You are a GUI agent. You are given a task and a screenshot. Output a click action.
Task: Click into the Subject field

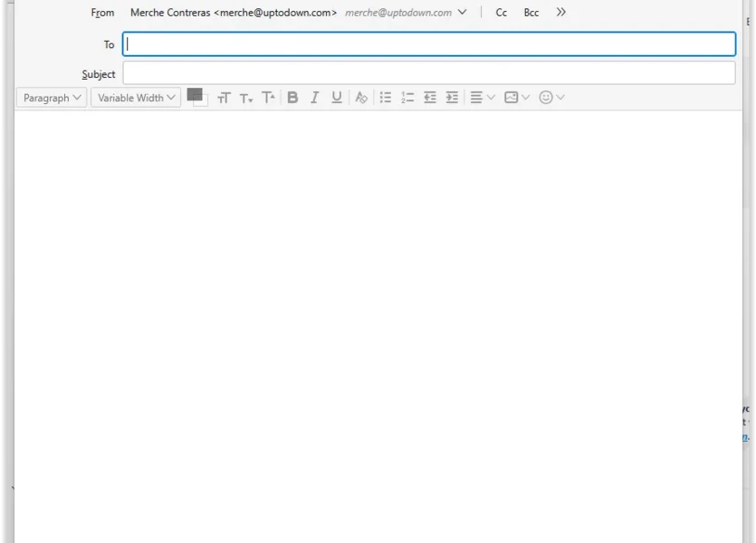point(429,73)
